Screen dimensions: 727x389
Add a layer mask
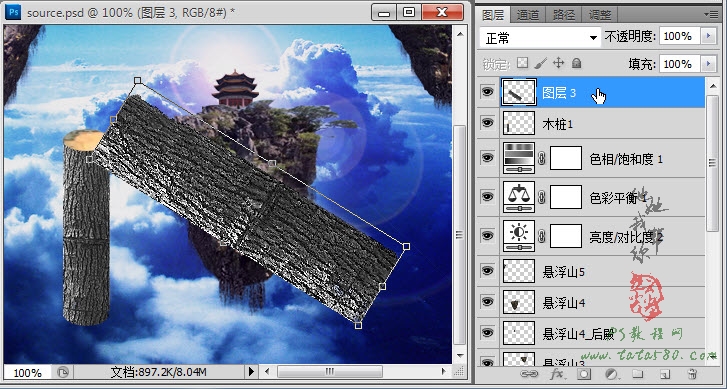[x=584, y=374]
